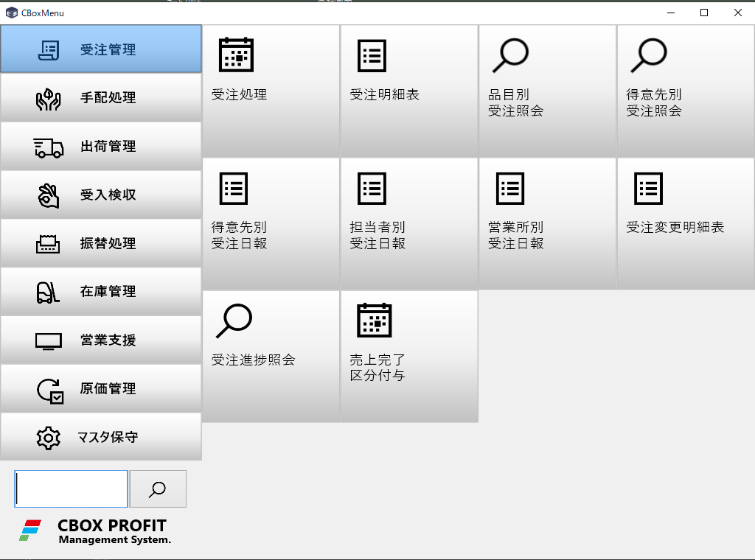Switch to 在庫管理 forklift menu item
The image size is (755, 560).
101,292
